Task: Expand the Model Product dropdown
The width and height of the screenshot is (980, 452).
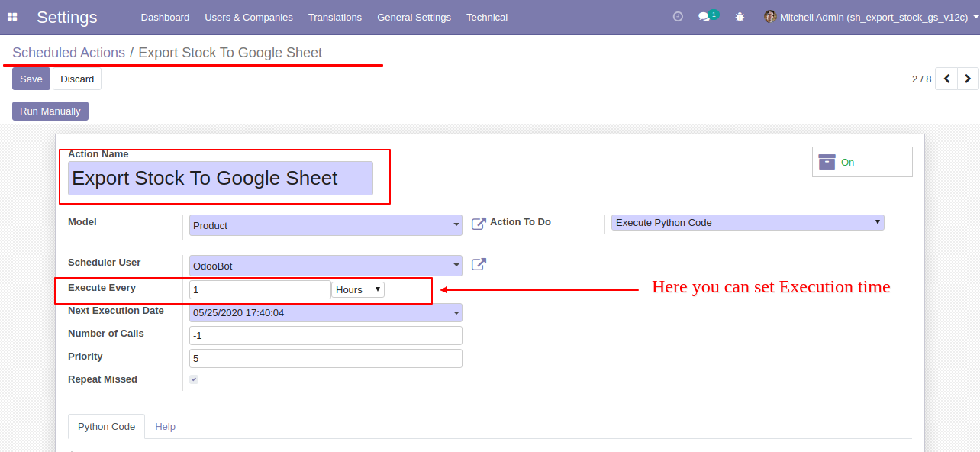Action: coord(326,225)
